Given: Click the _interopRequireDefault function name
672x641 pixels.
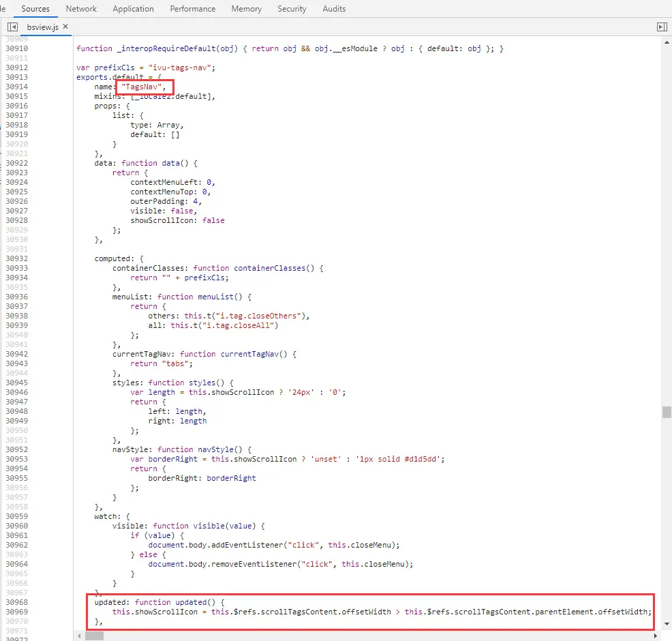Looking at the screenshot, I should [166, 48].
